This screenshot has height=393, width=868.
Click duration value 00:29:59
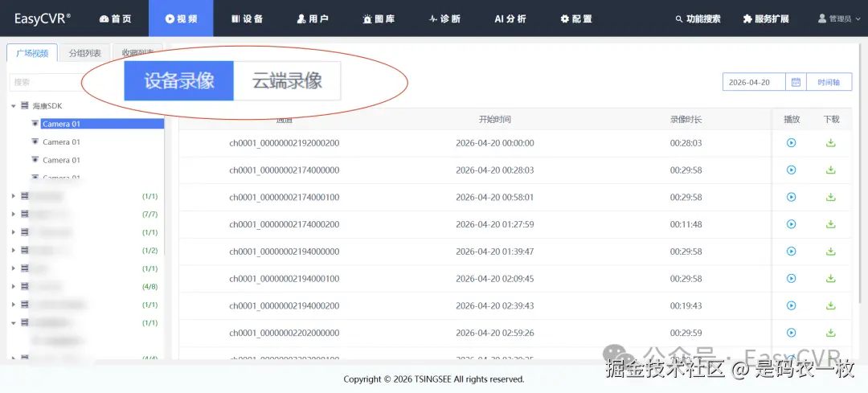click(x=686, y=333)
